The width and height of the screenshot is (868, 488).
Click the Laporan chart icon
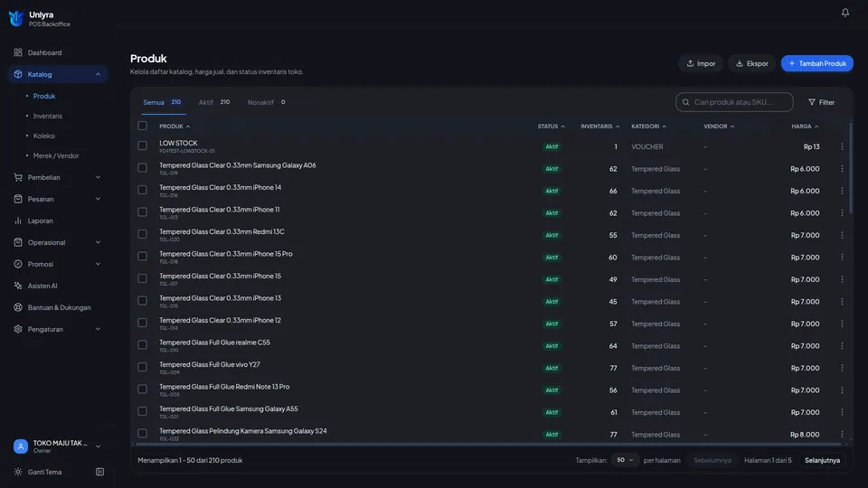click(x=18, y=221)
